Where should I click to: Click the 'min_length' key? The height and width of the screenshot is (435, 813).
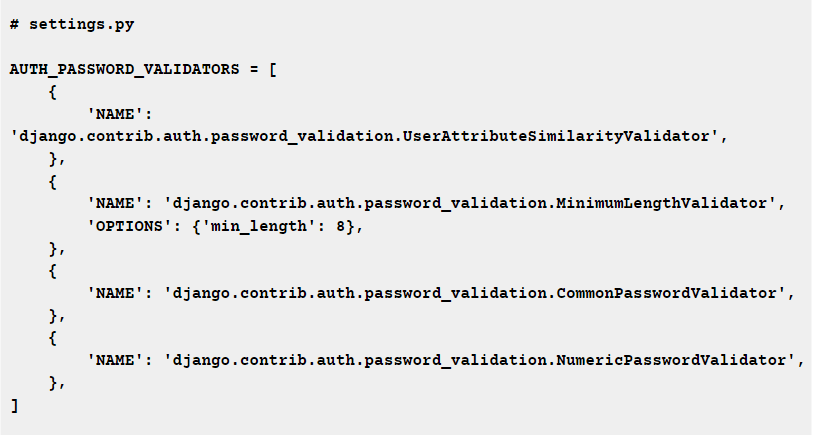[259, 226]
